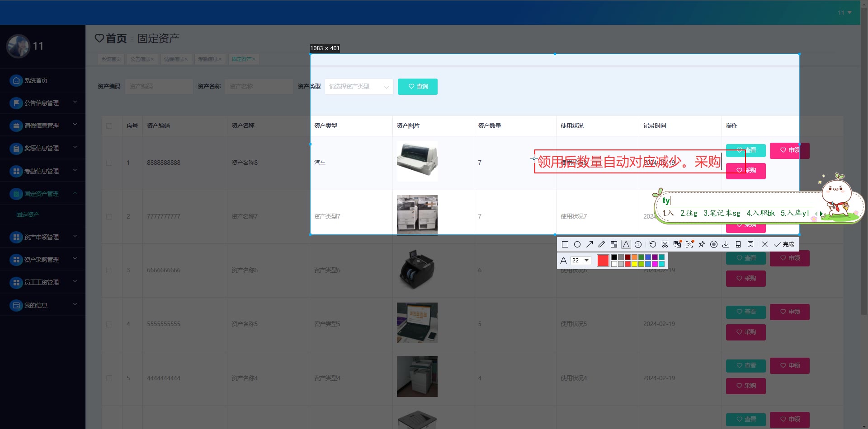
Task: Start screen recording from toolbar
Action: coord(714,244)
